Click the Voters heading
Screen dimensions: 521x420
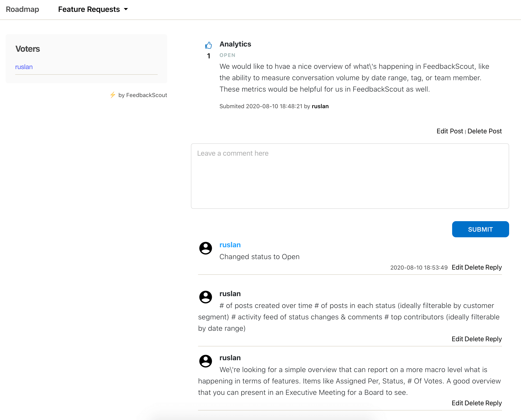point(28,49)
